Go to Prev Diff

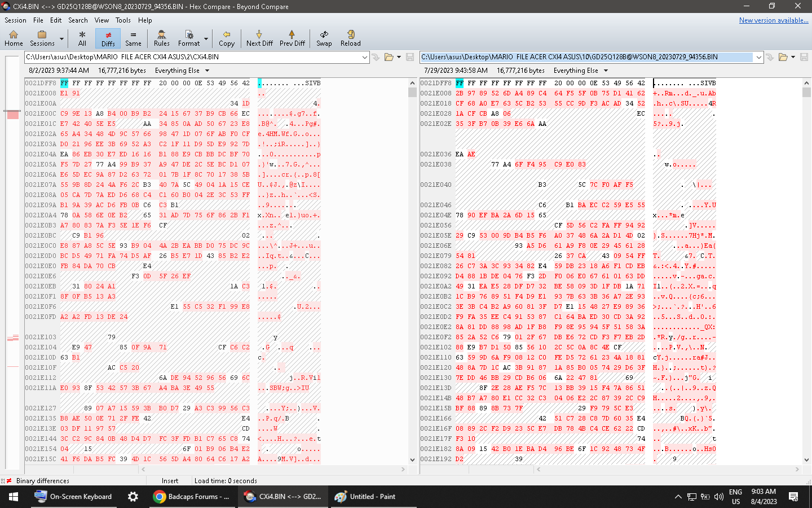[x=292, y=38]
